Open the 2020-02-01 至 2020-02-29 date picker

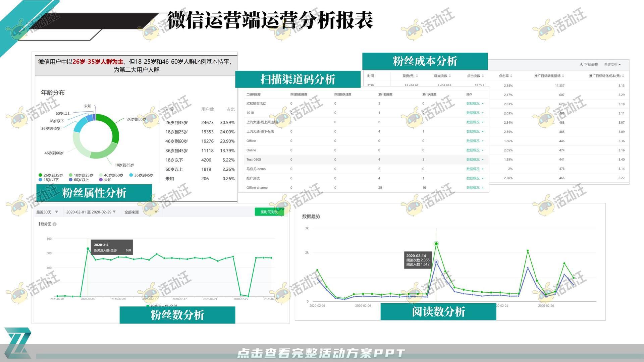click(x=91, y=212)
